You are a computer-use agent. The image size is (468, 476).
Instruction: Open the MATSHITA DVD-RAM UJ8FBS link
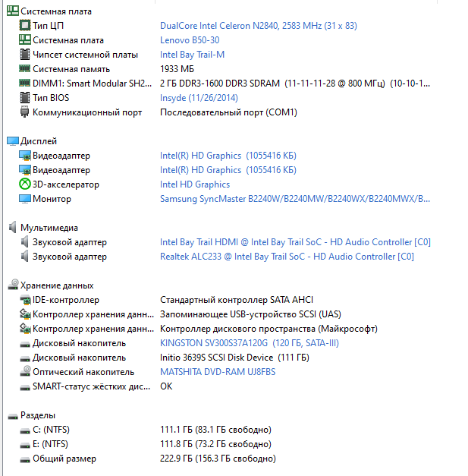(x=218, y=372)
